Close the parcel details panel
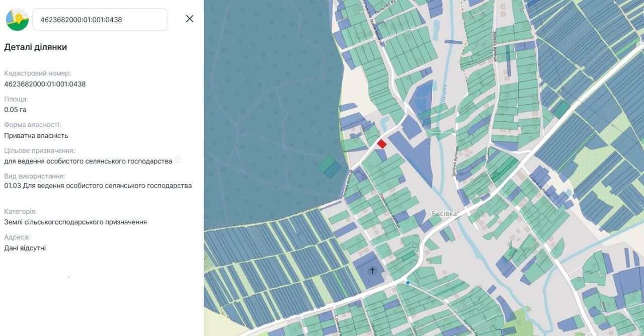Image resolution: width=644 pixels, height=336 pixels. tap(190, 19)
